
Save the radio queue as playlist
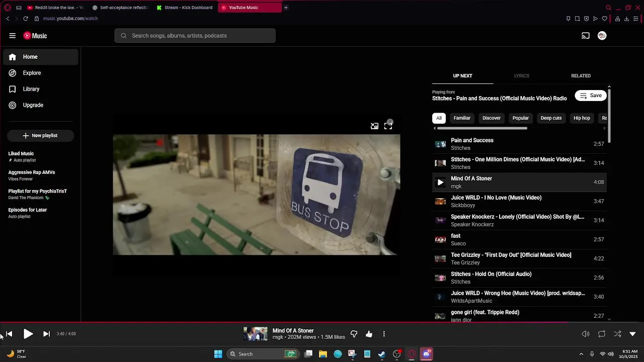(x=591, y=96)
